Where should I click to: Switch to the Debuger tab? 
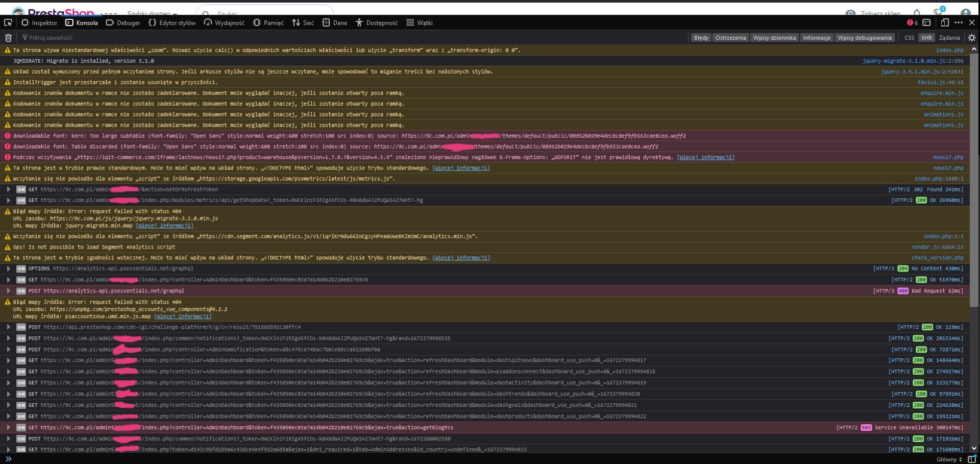123,22
